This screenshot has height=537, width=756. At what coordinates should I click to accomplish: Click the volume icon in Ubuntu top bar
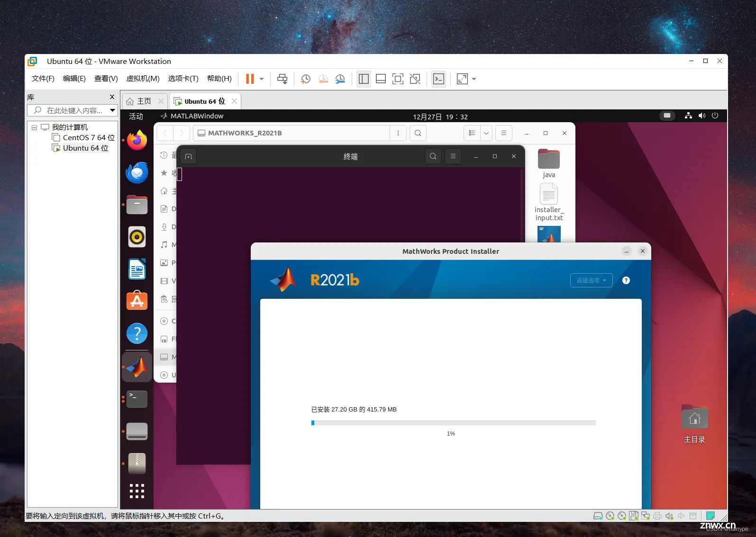[702, 116]
